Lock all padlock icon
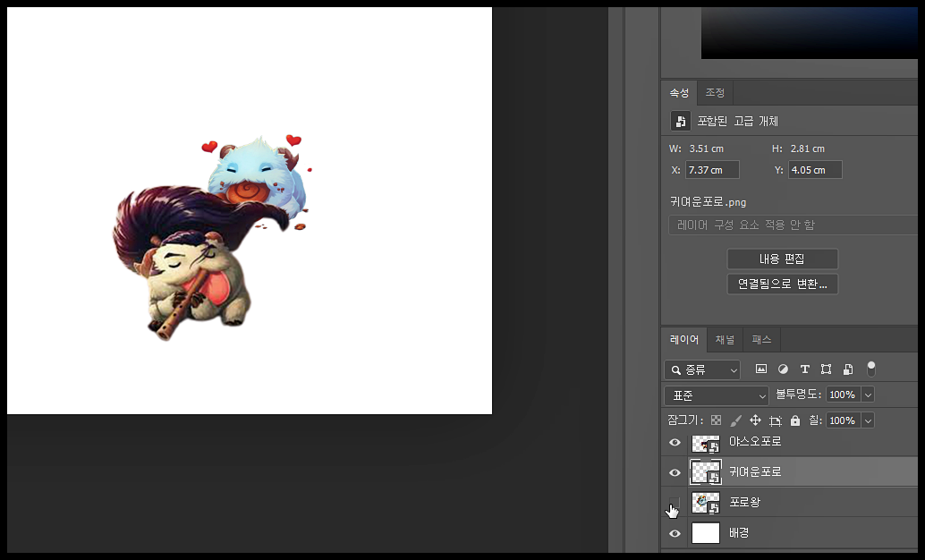Image resolution: width=925 pixels, height=560 pixels. [795, 420]
